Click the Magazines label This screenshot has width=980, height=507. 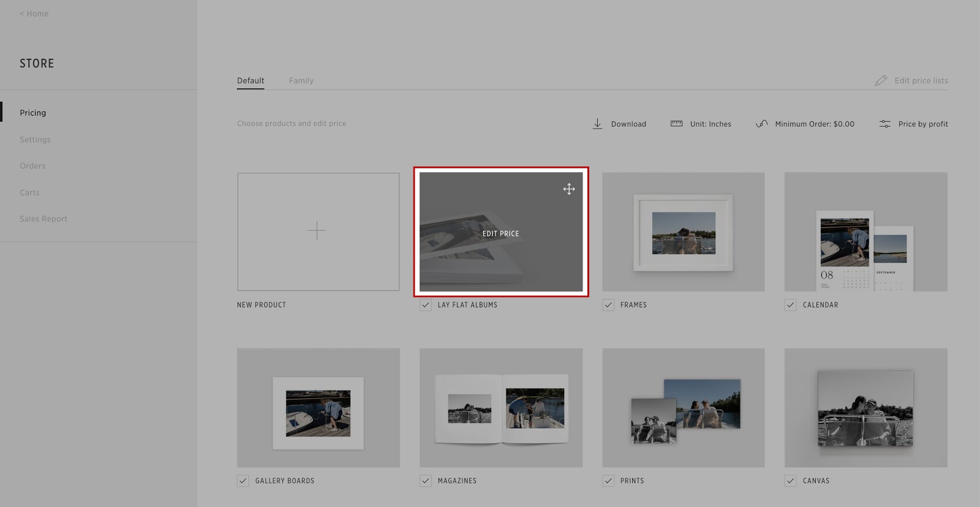(457, 481)
